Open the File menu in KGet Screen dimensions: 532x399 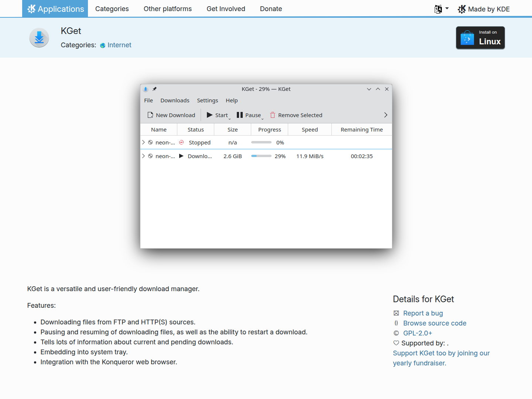[149, 100]
